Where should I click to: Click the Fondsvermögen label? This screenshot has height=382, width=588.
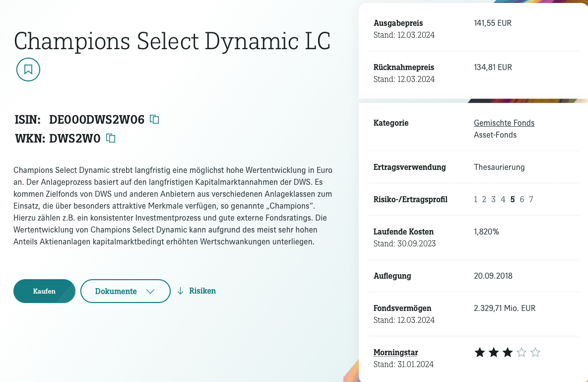pyautogui.click(x=402, y=308)
